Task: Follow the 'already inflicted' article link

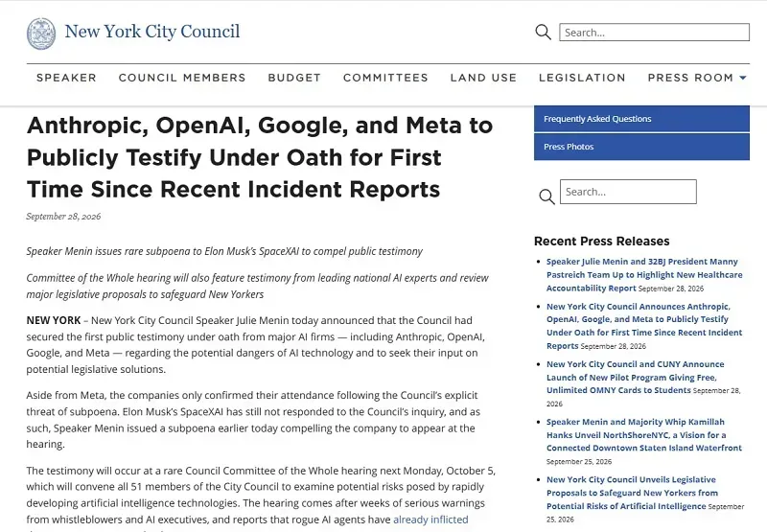Action: tap(430, 520)
